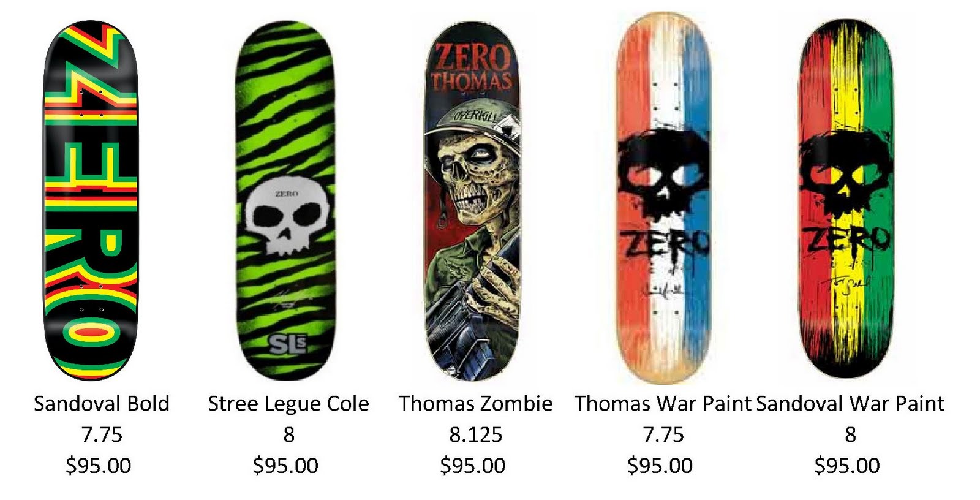
Task: Click the 'Sandoval Bold' product name
Action: (x=102, y=404)
